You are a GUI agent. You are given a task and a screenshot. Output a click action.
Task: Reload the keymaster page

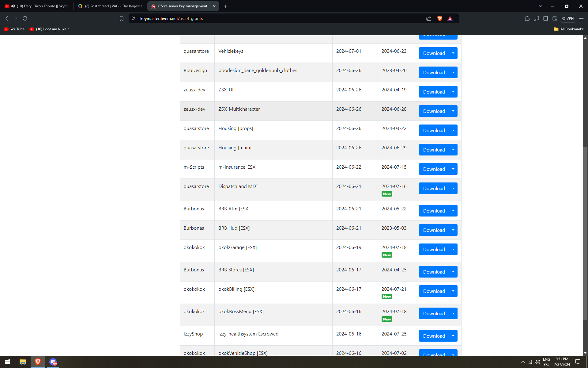pyautogui.click(x=25, y=18)
